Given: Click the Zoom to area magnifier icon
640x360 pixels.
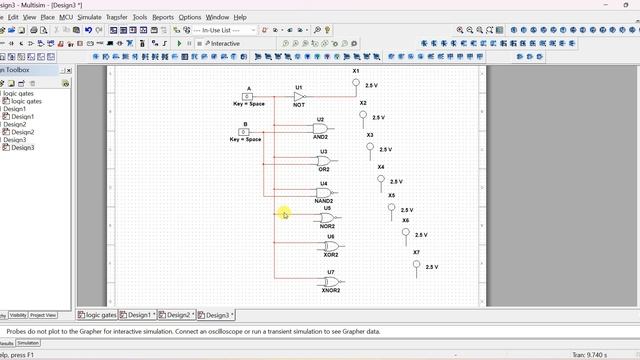Looking at the screenshot, I should point(479,30).
